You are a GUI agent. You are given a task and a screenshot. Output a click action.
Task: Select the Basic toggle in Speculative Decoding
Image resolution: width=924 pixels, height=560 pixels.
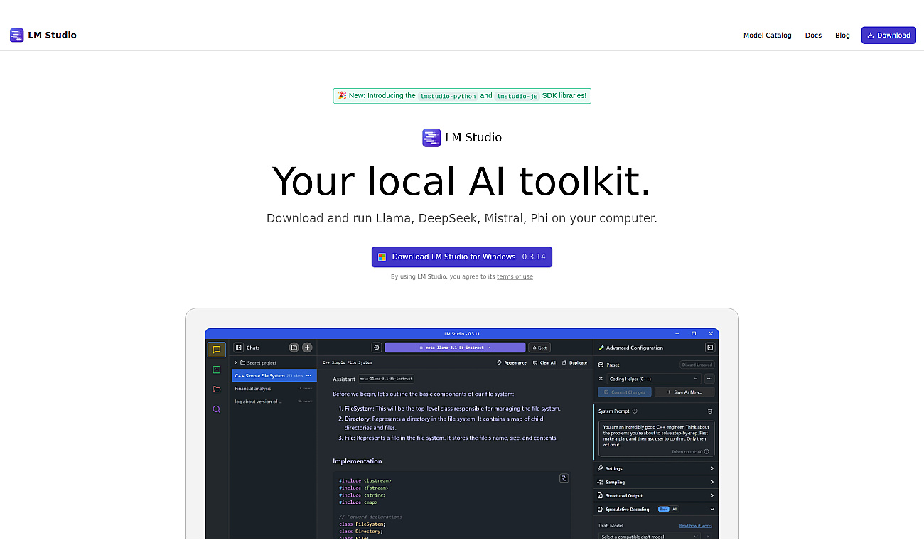pos(663,509)
